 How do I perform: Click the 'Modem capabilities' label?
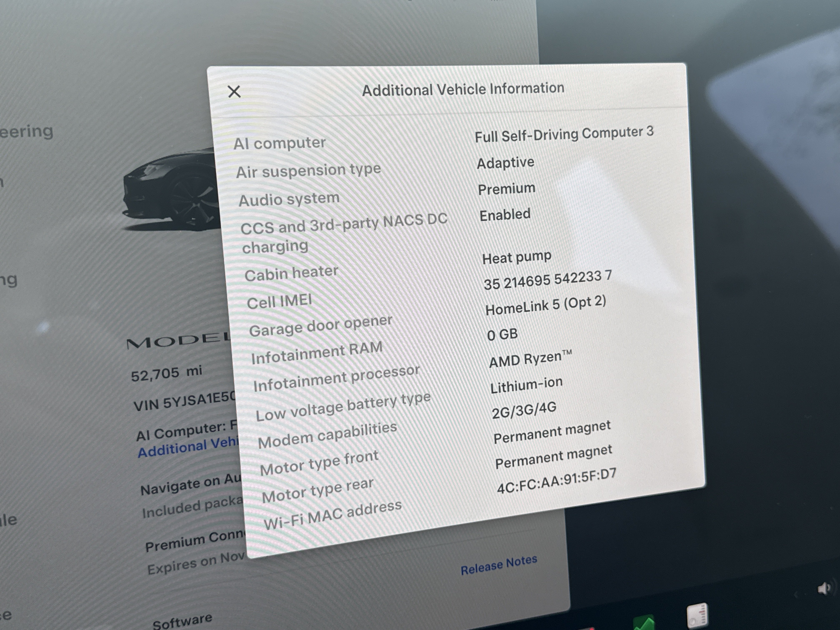(327, 435)
